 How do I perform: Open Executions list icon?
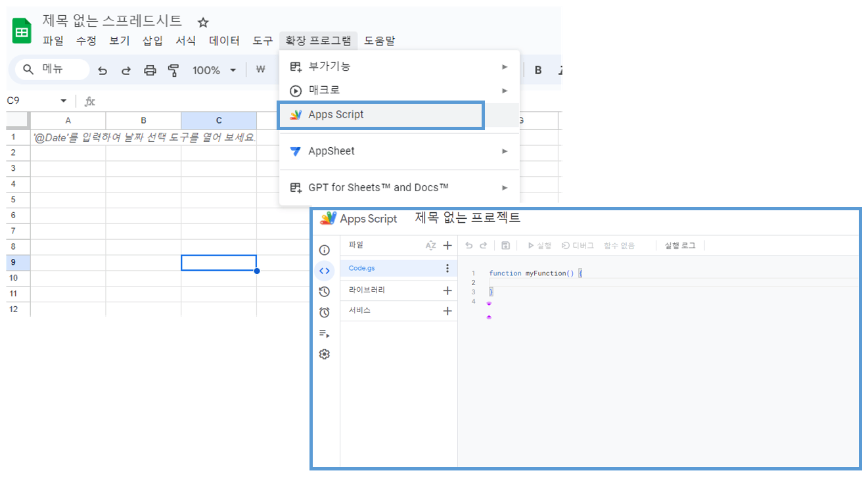coord(324,333)
